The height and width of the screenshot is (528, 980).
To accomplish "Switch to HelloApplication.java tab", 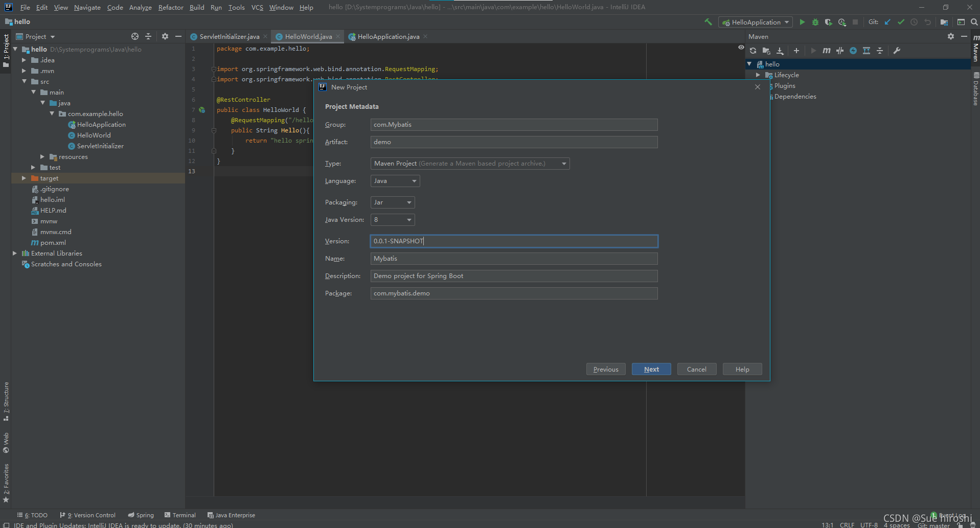I will pyautogui.click(x=389, y=37).
